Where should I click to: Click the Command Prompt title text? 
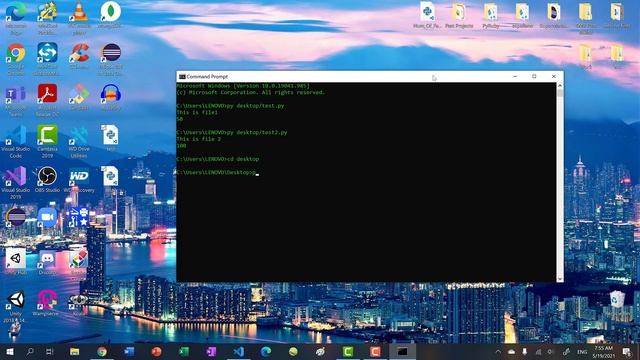207,76
